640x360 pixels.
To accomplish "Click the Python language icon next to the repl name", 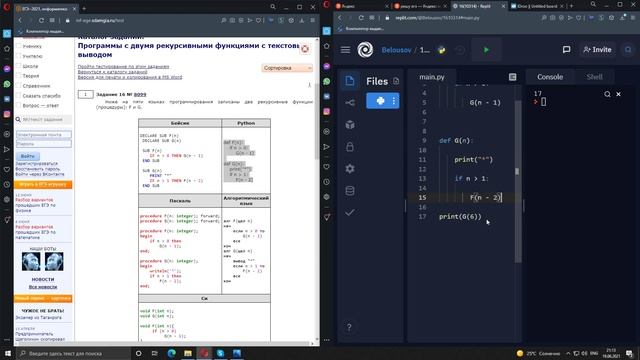I will pyautogui.click(x=442, y=50).
